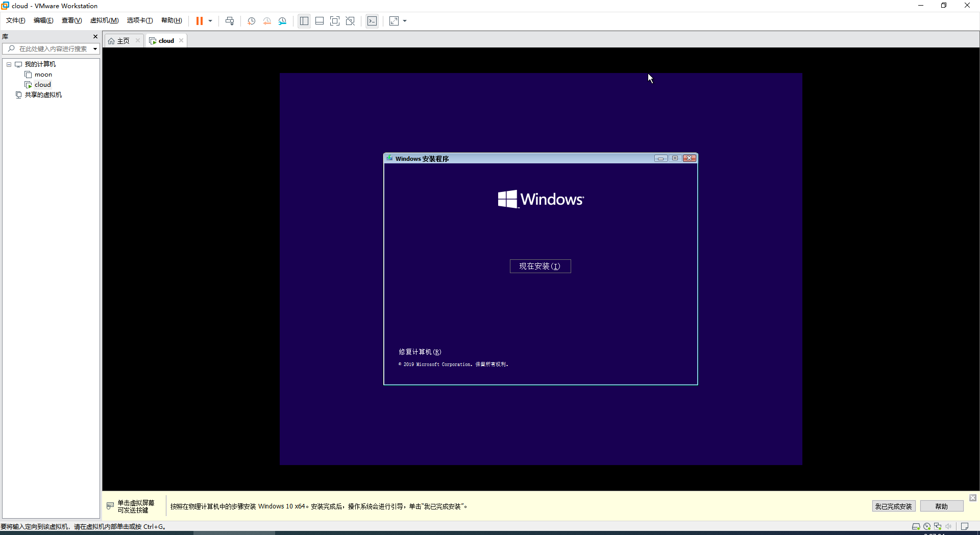980x535 pixels.
Task: Toggle Unity mode icon
Action: (350, 21)
